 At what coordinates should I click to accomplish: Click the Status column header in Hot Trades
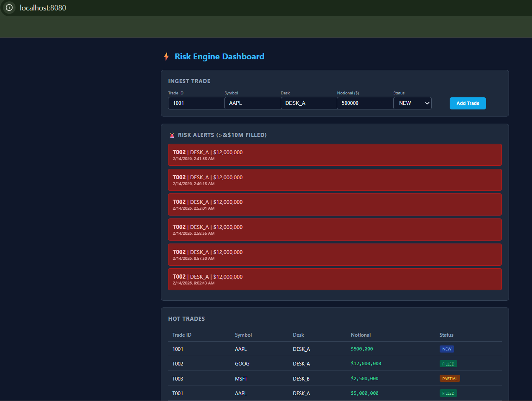coord(446,335)
